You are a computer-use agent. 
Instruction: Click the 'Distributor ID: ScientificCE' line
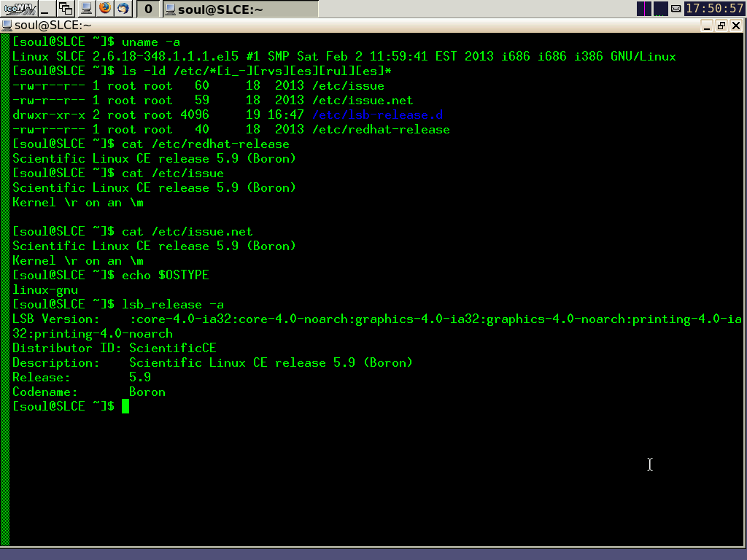(115, 348)
